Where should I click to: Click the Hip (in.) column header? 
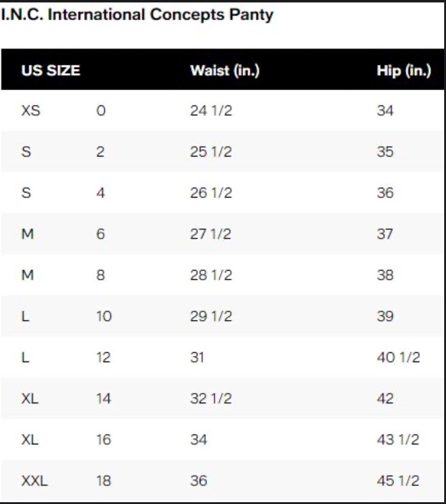point(404,71)
